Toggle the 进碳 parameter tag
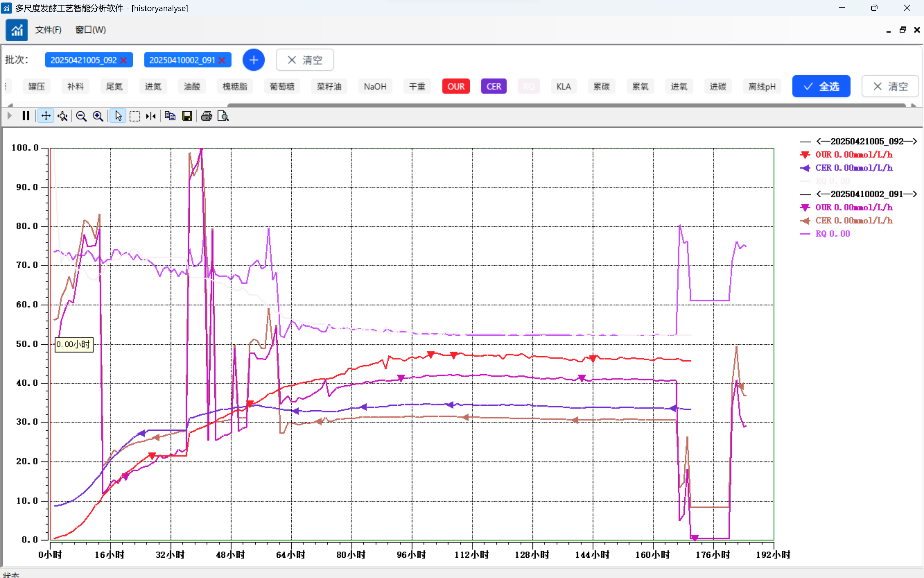 tap(718, 86)
